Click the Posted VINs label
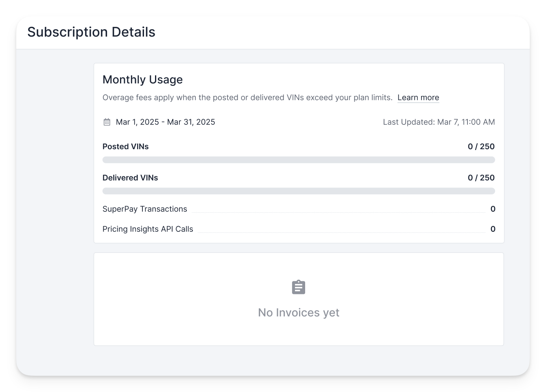The height and width of the screenshot is (392, 546). (x=126, y=146)
